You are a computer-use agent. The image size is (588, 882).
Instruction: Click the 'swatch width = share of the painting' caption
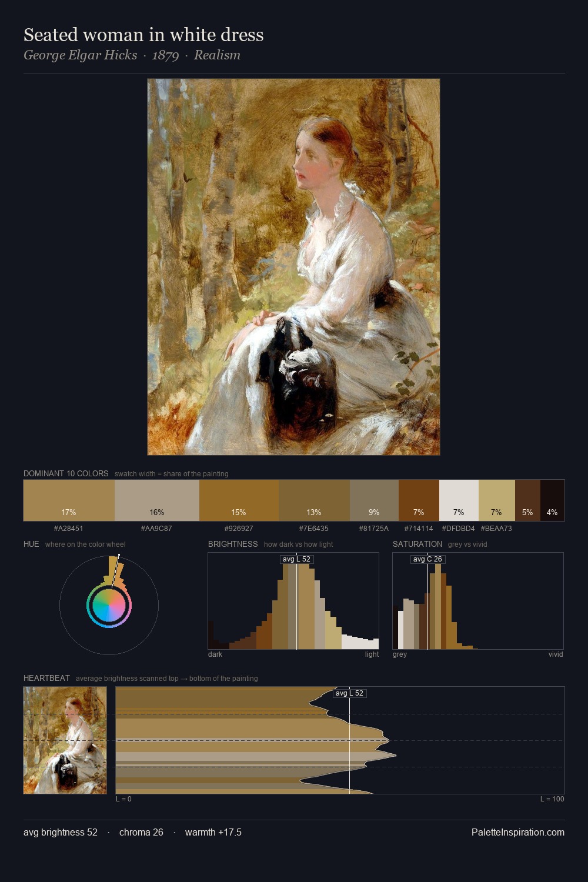click(172, 474)
